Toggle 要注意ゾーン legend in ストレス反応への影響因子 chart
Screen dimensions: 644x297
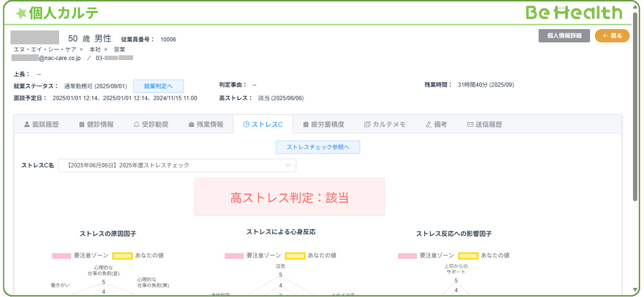pos(407,256)
